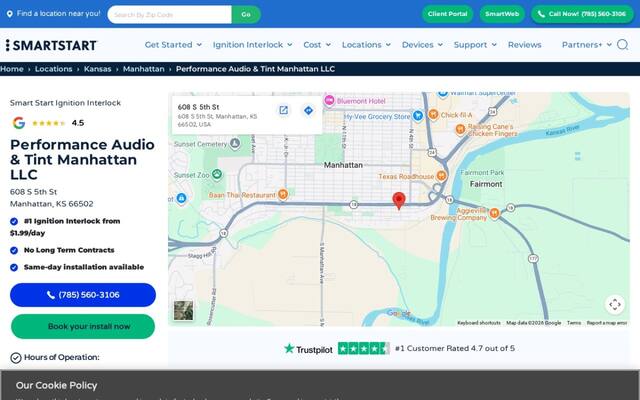
Task: Toggle the map camera controls button
Action: (x=615, y=304)
